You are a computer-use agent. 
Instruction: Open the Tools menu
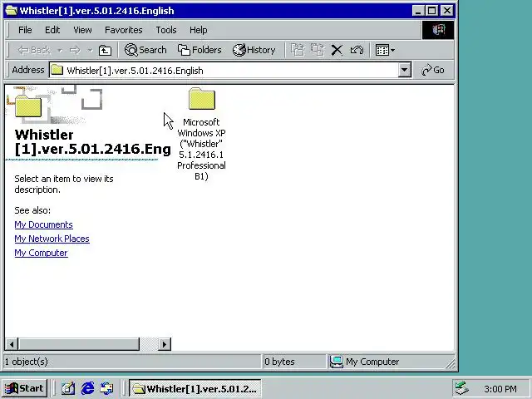tap(166, 30)
